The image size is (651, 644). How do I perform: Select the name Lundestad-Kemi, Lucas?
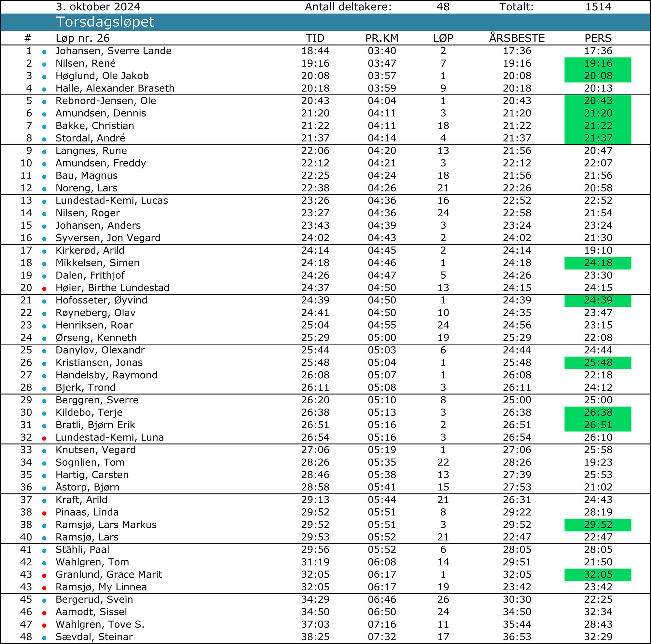112,200
